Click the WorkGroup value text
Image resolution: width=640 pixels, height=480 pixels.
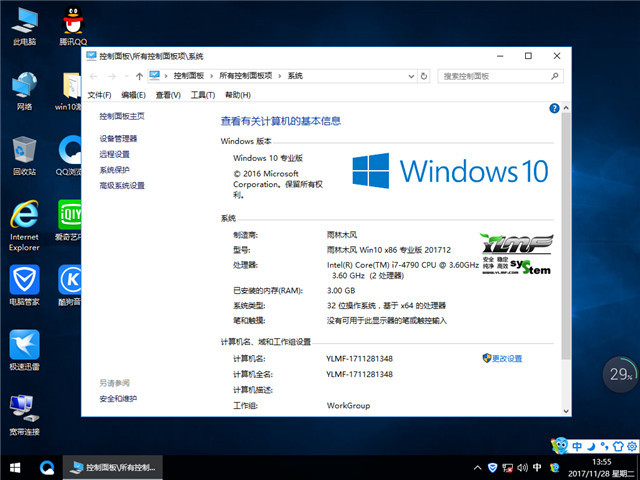pyautogui.click(x=348, y=406)
